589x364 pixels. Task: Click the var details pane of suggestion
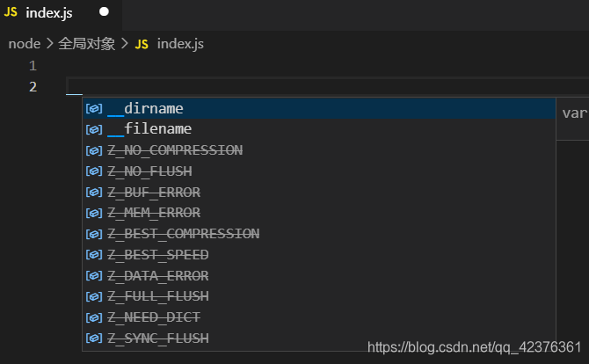tap(573, 119)
